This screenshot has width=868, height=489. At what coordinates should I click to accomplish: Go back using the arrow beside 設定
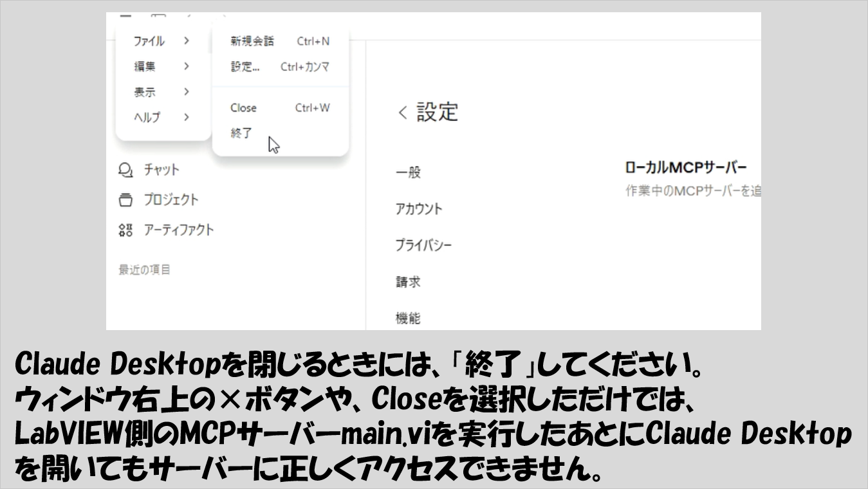(403, 113)
